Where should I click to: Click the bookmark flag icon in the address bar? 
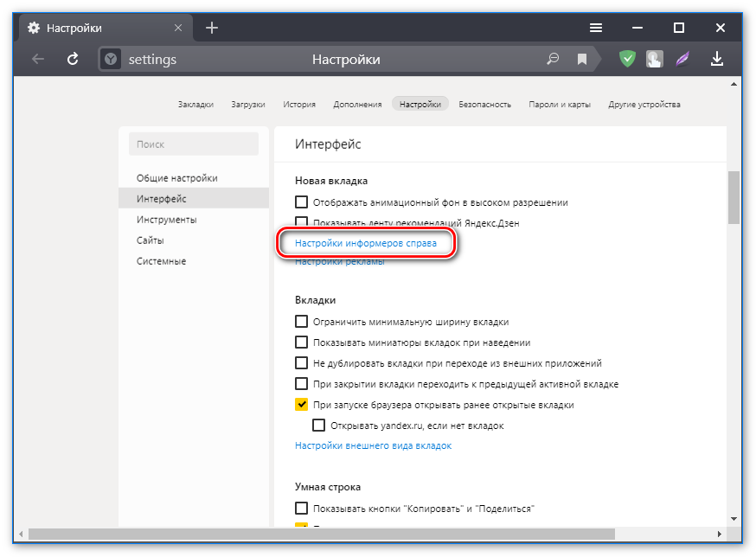[x=582, y=60]
